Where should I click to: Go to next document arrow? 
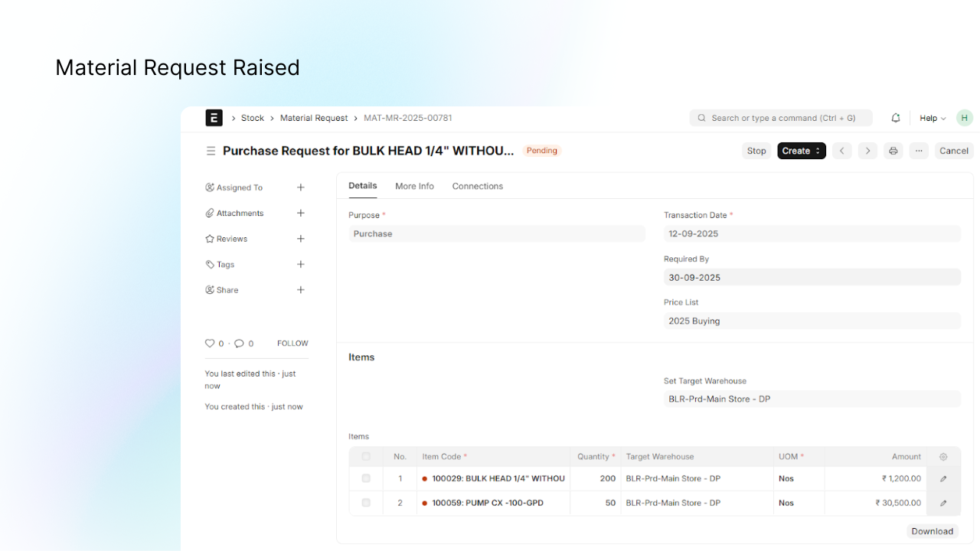point(867,151)
